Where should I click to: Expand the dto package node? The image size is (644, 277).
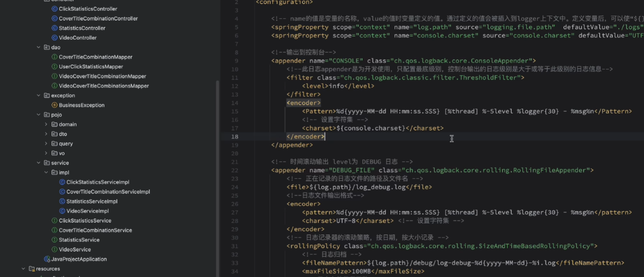tap(46, 134)
